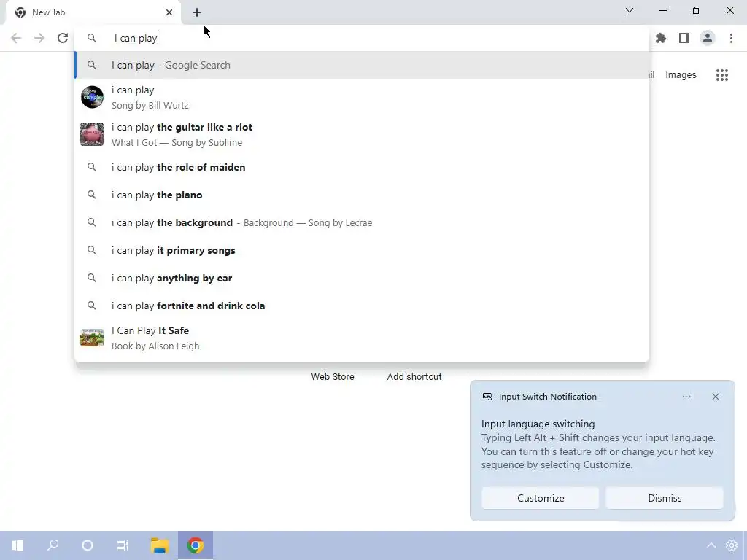The image size is (747, 560).
Task: Pick 'i can play the guitar like a riot'
Action: (362, 134)
